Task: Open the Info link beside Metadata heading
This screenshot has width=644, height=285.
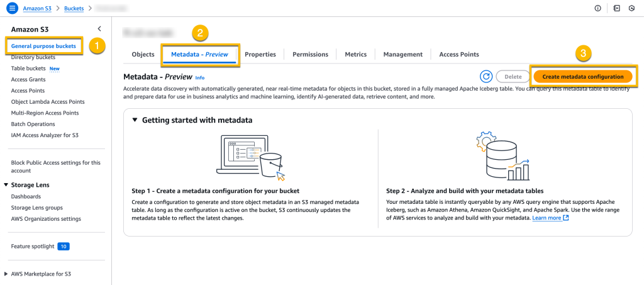Action: 199,77
